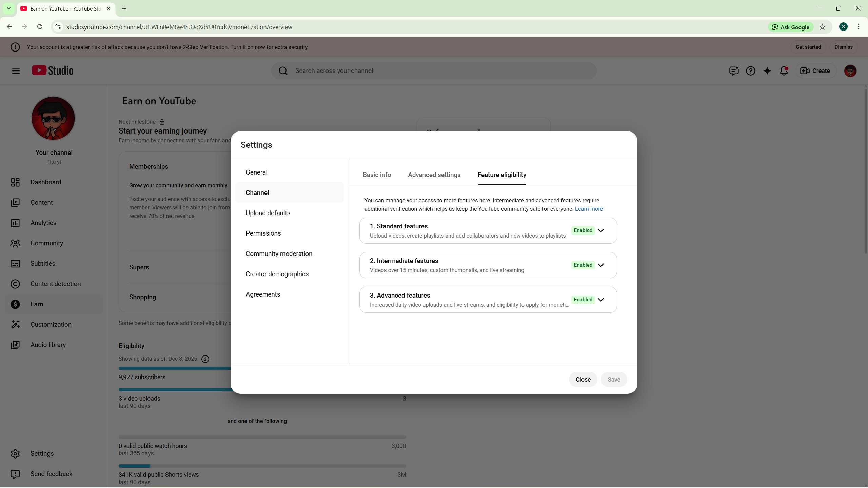Screen dimensions: 868x488
Task: Open the help question mark icon
Action: (x=750, y=71)
